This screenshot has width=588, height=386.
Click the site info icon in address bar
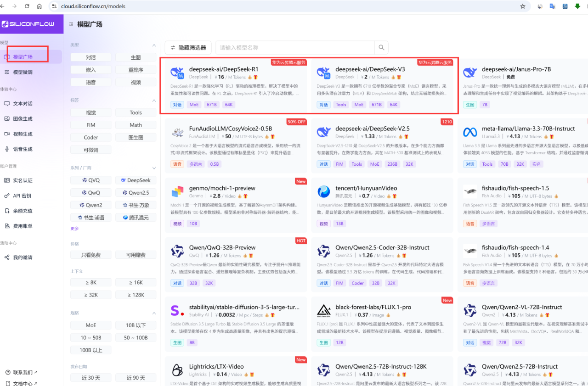[54, 6]
